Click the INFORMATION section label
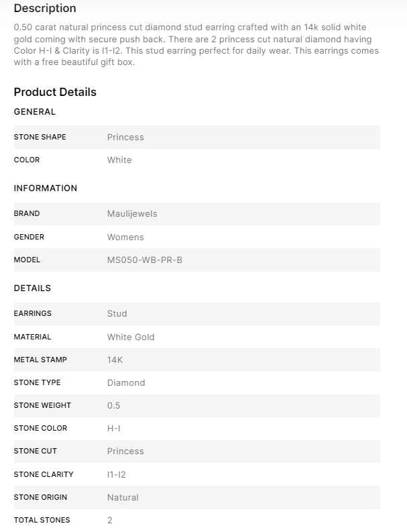This screenshot has height=532, width=407. (x=46, y=189)
